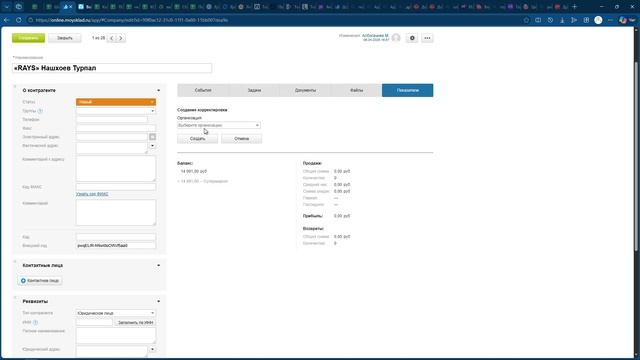This screenshot has width=640, height=360.
Task: Open a new browser tab with plus
Action: tap(575, 7)
